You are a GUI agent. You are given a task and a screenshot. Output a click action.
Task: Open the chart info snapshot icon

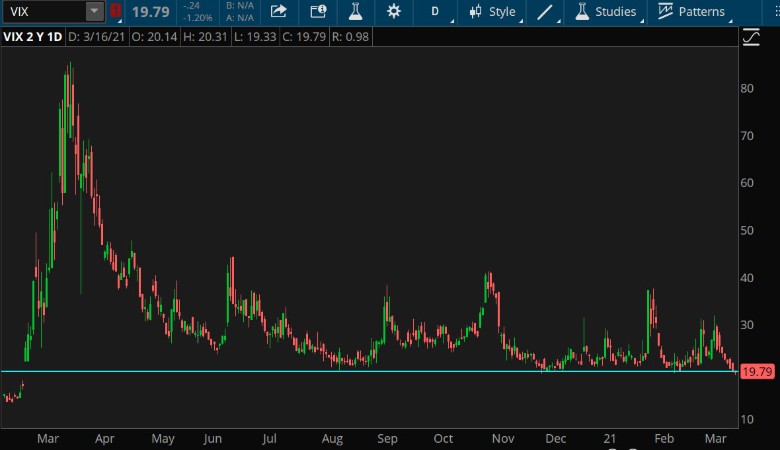(x=318, y=11)
